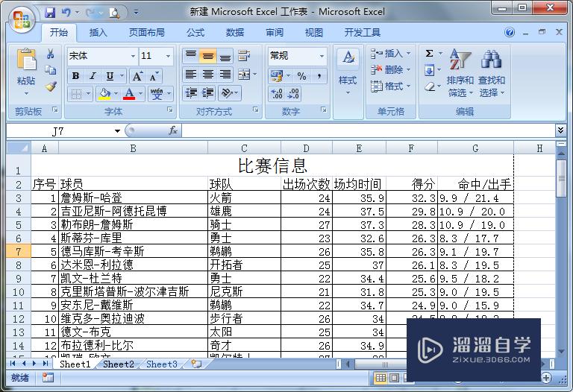This screenshot has width=573, height=392.
Task: Increase the cell indent
Action: pos(208,93)
